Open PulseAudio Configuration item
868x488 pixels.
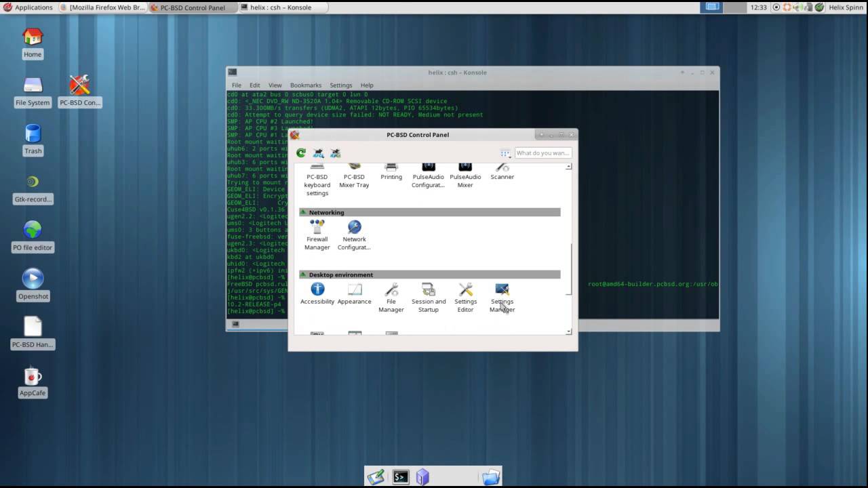point(428,176)
